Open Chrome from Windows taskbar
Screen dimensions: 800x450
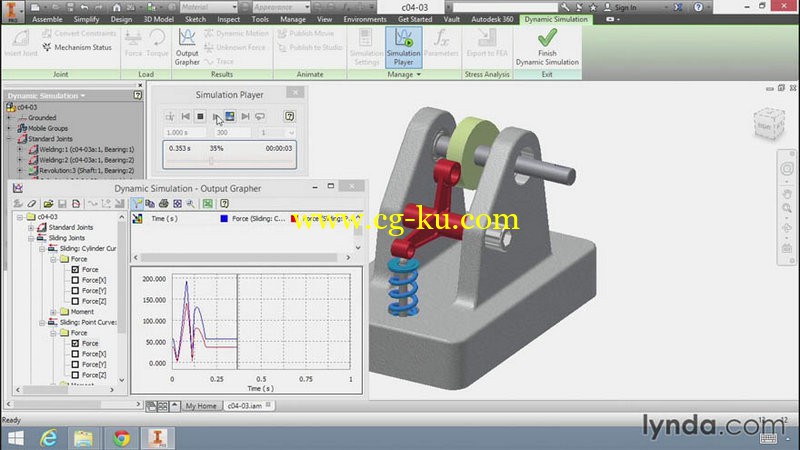(x=121, y=438)
